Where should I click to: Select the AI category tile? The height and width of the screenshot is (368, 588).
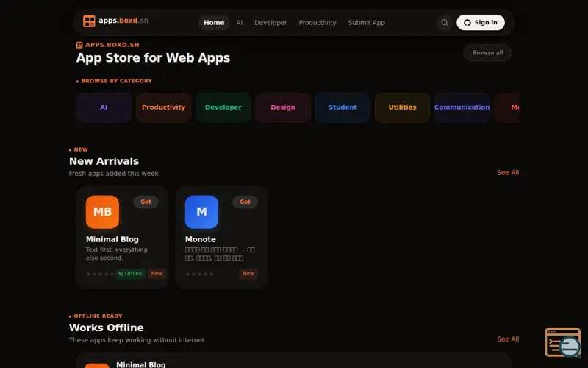[104, 107]
